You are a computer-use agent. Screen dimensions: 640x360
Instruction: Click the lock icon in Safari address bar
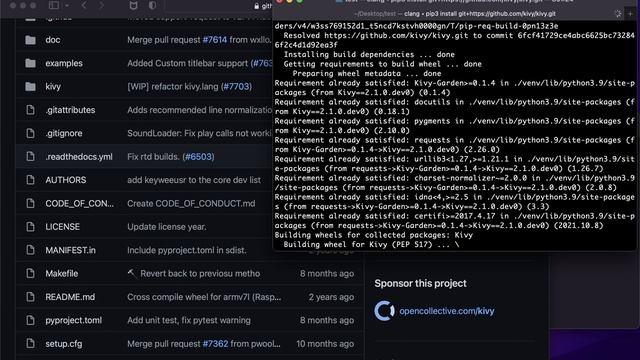tap(256, 6)
